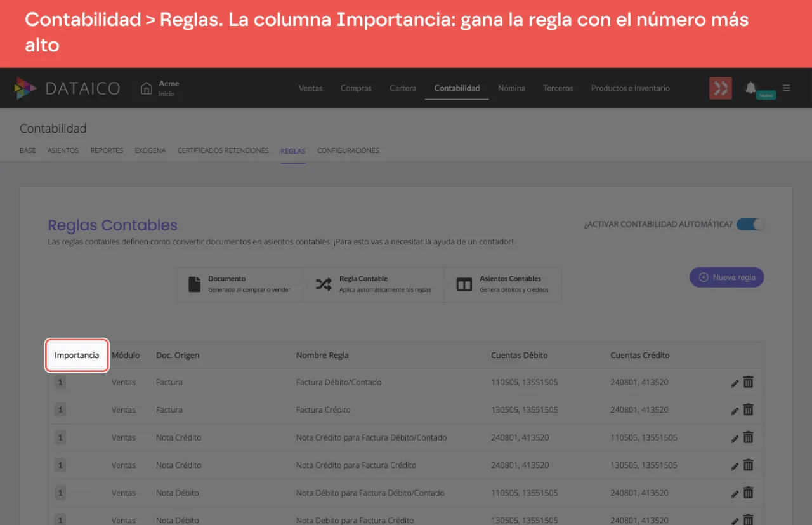Open the Nómina menu
The height and width of the screenshot is (525, 812).
pos(511,88)
